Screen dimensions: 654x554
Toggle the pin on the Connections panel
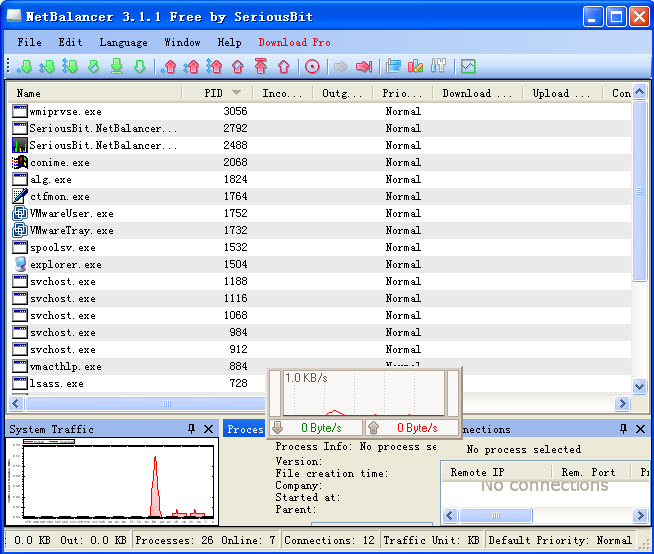point(623,429)
